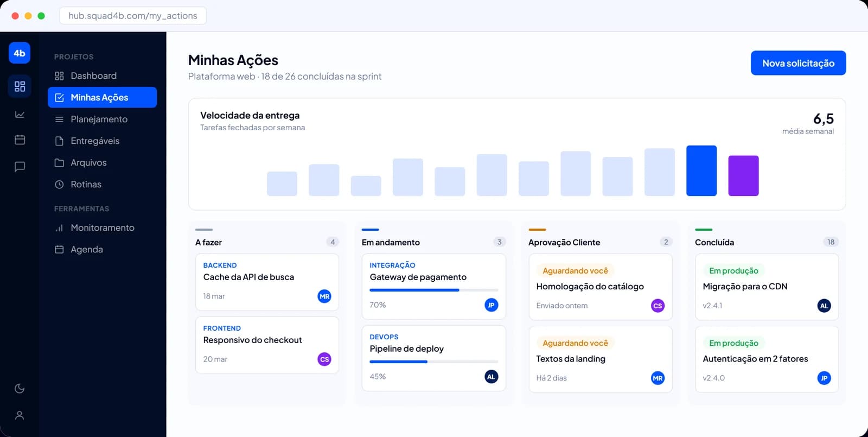
Task: Click the browser address bar
Action: point(133,16)
